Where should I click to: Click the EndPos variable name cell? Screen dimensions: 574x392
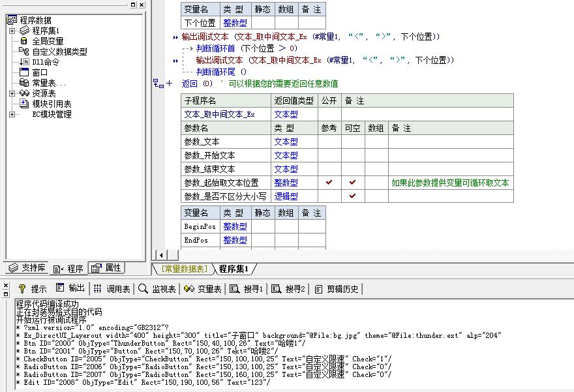pos(201,240)
